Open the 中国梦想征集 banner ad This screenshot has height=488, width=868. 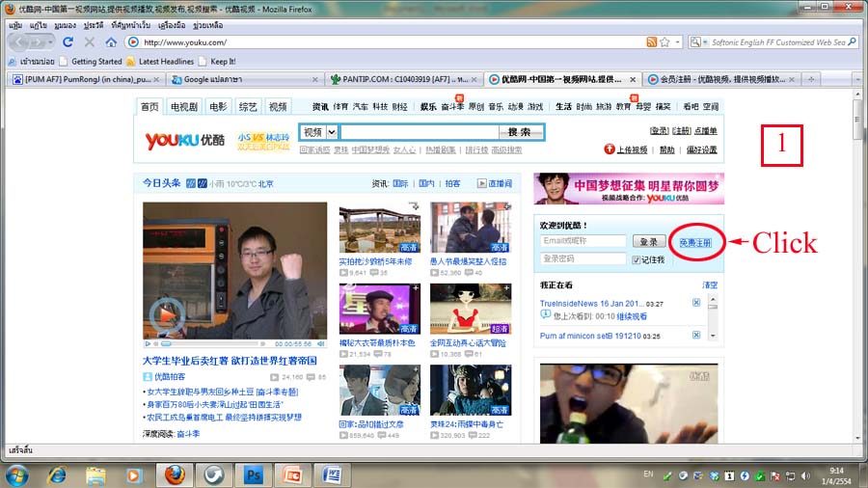pos(629,189)
